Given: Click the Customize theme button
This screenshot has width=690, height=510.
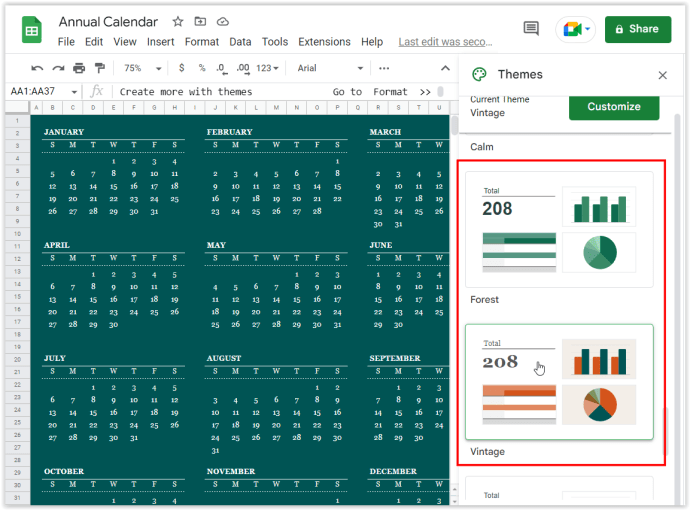Looking at the screenshot, I should click(614, 107).
